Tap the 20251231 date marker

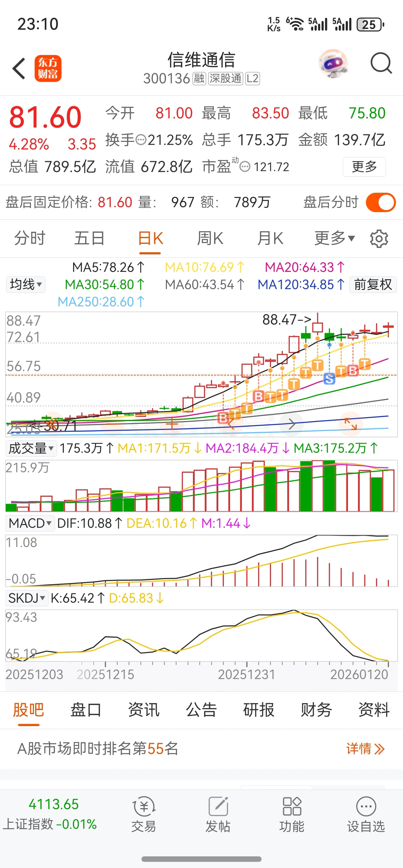click(x=247, y=674)
